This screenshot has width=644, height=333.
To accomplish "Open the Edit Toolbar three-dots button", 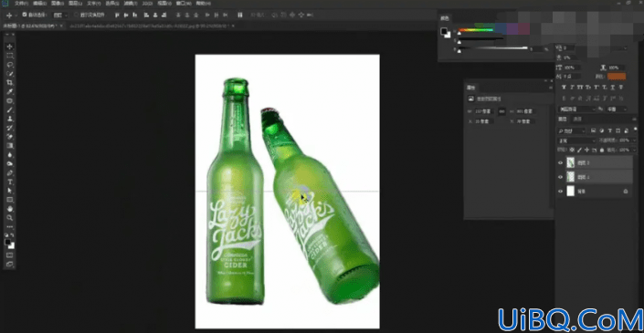I will coord(10,227).
